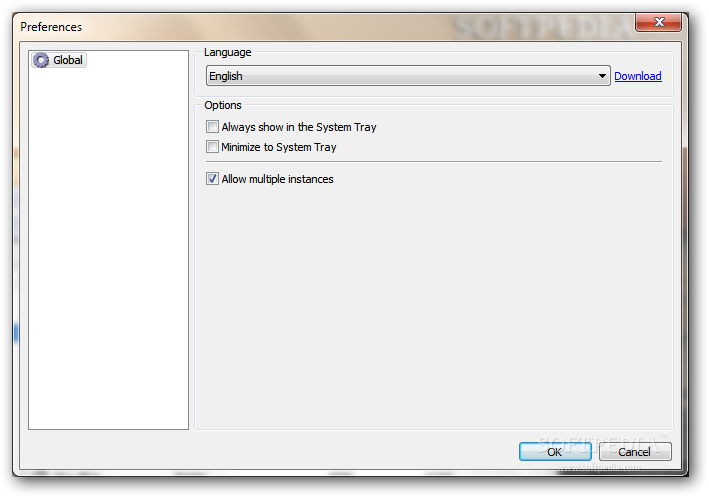Image resolution: width=709 pixels, height=497 pixels.
Task: Click the Options group heading
Action: click(x=223, y=105)
